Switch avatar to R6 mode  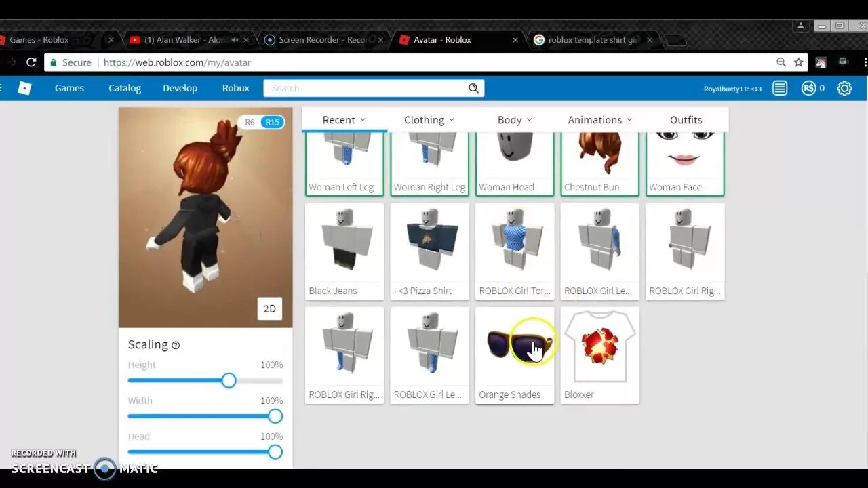click(x=250, y=122)
